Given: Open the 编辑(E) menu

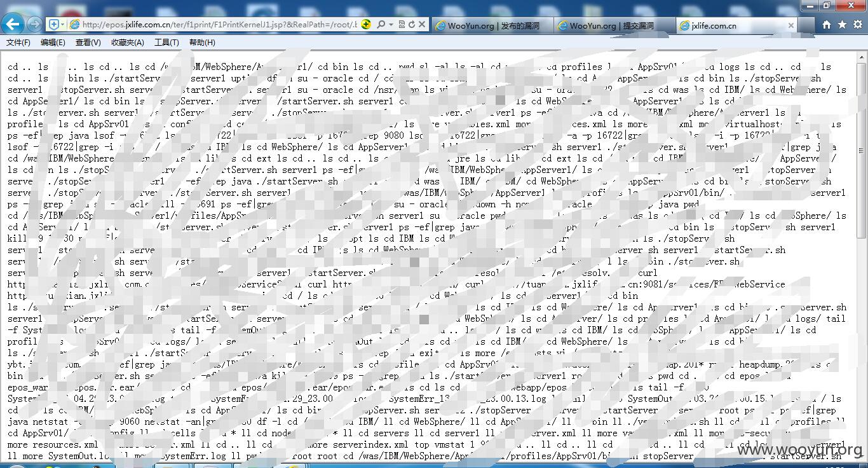Looking at the screenshot, I should 53,43.
